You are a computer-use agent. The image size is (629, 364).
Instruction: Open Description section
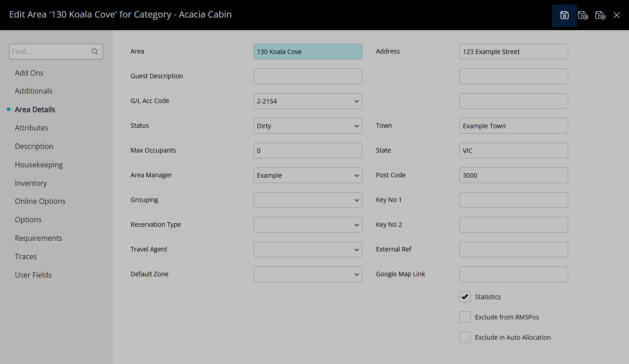coord(34,146)
